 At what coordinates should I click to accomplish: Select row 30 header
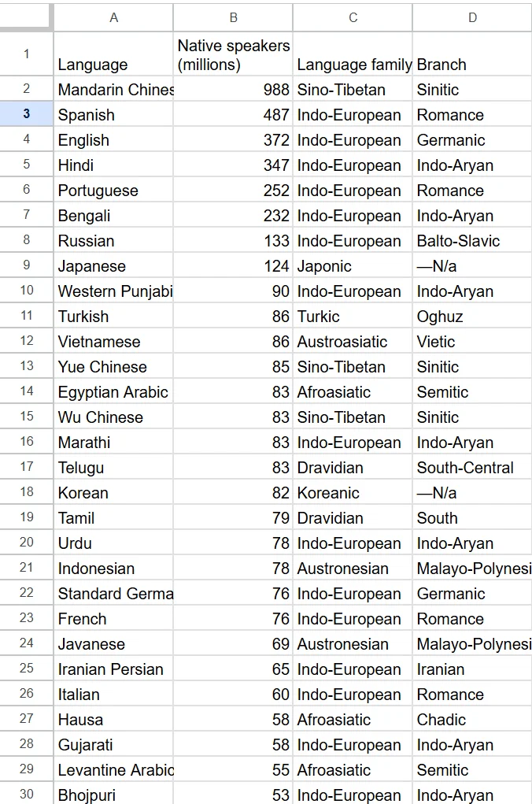click(x=26, y=794)
